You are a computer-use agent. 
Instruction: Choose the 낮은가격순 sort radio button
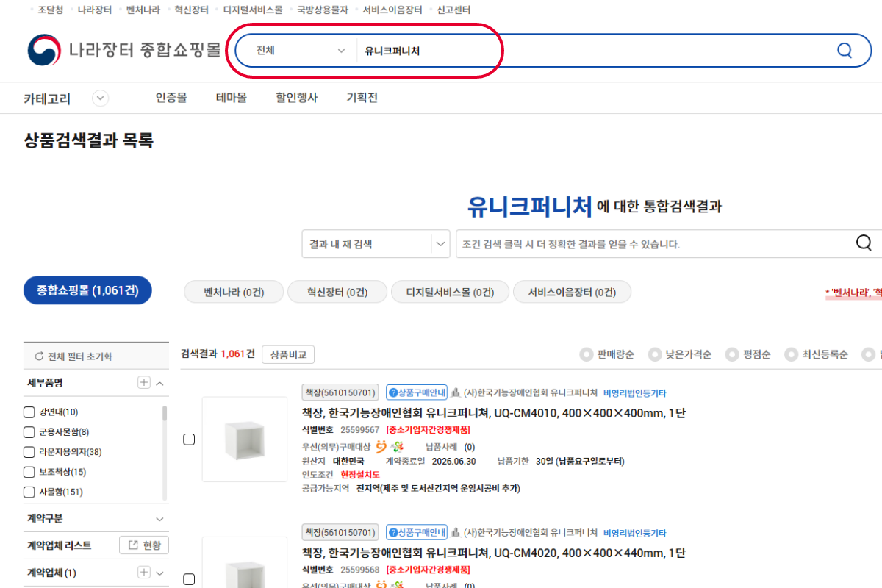pyautogui.click(x=654, y=355)
